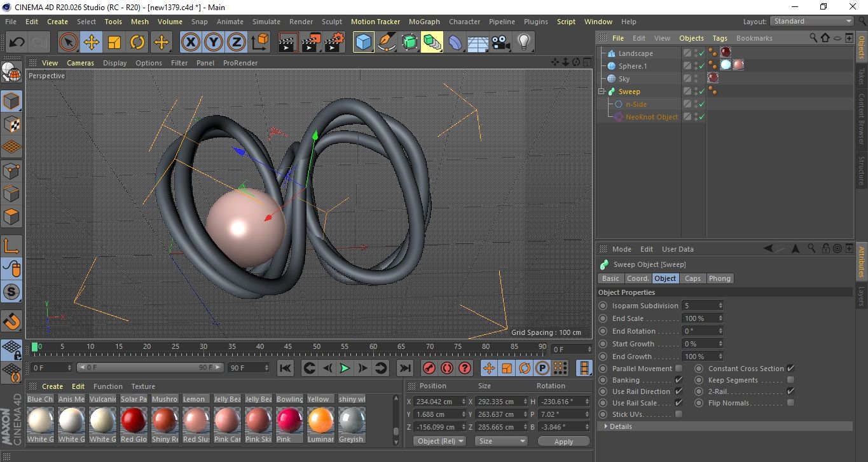Toggle the X axis lock button
Screen dimensions: 868x462
coord(190,43)
